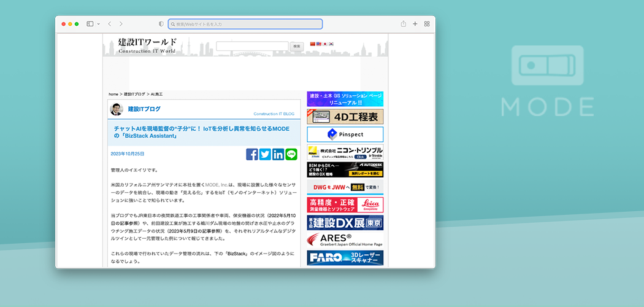Open the home breadcrumb link
This screenshot has width=644, height=307.
tap(113, 94)
